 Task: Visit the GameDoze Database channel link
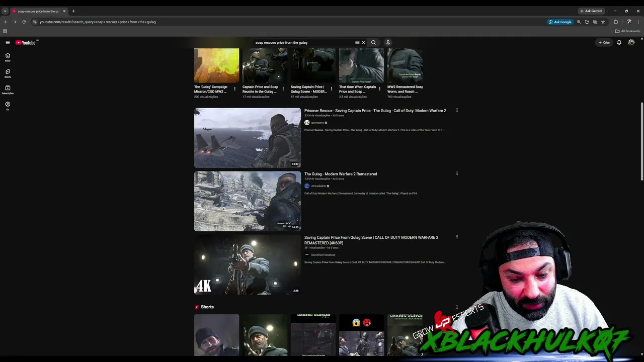pyautogui.click(x=323, y=255)
